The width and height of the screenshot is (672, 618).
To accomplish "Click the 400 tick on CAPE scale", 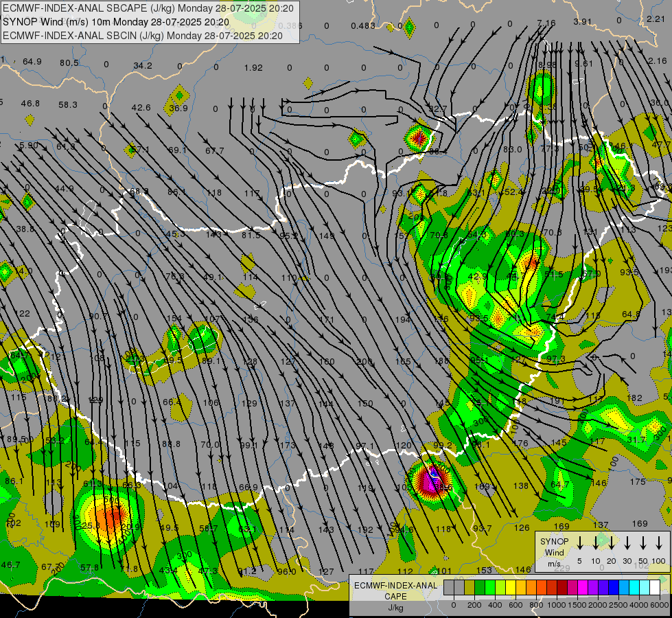I will coord(495,605).
